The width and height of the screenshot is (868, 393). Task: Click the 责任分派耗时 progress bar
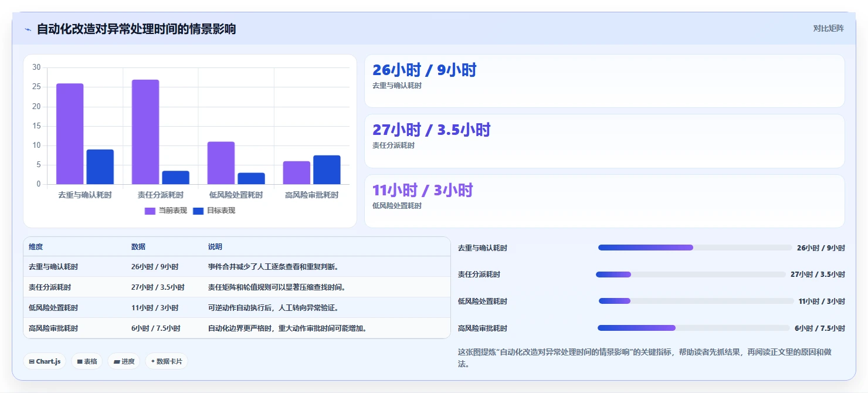tap(691, 275)
